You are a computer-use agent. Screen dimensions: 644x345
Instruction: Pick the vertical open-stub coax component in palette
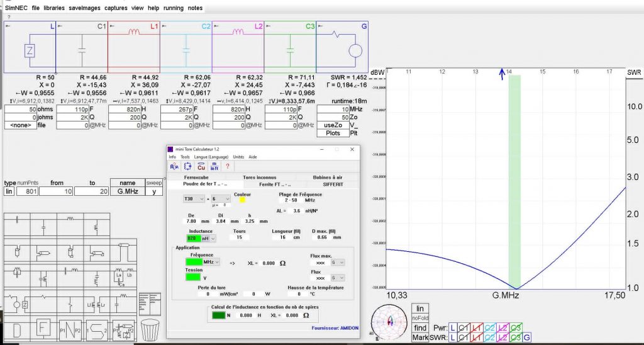coord(17,249)
